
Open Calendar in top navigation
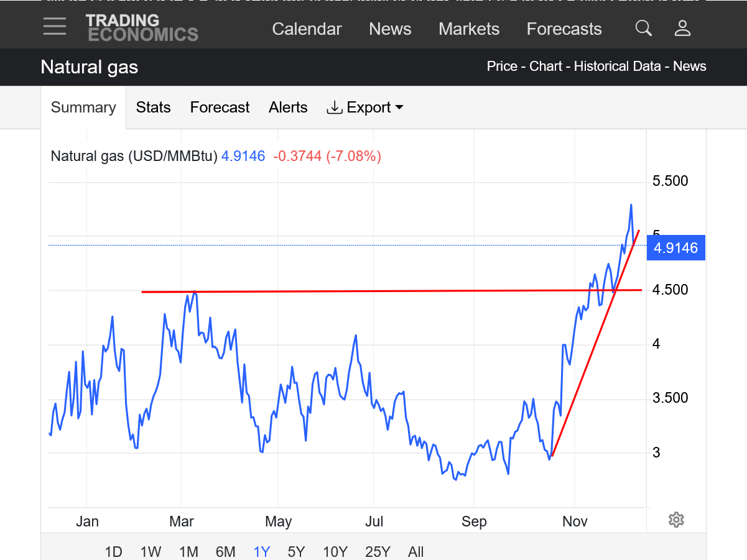pos(307,29)
